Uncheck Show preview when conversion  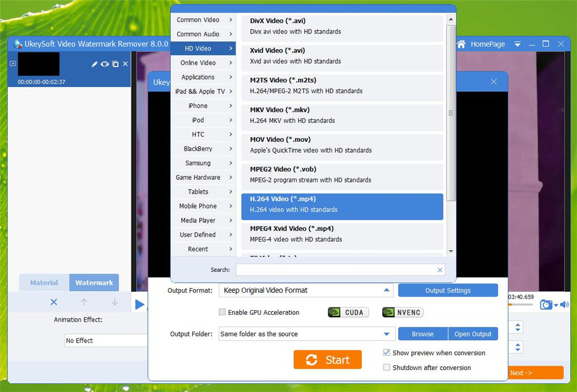pos(387,353)
